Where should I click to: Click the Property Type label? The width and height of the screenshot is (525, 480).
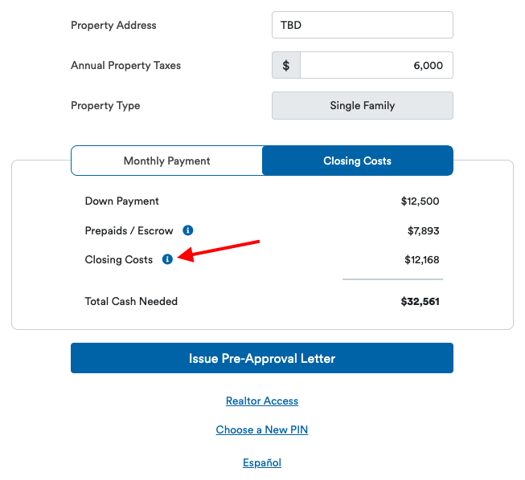pos(105,105)
